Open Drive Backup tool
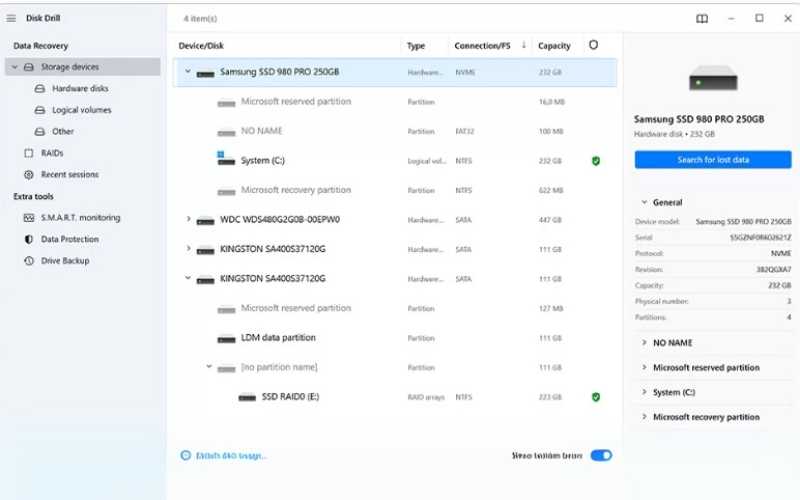 65,261
